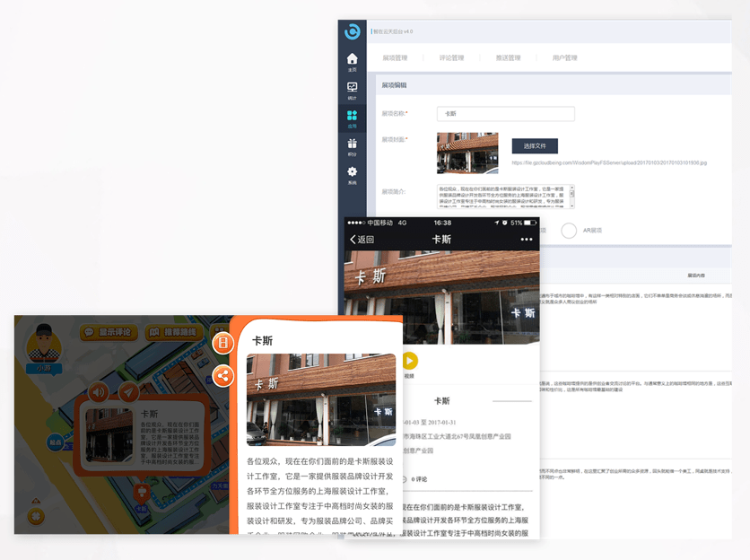Screen dimensions: 750x560
Task: Click the phone screen address line about 凤凰创意产业园
Action: pyautogui.click(x=457, y=436)
